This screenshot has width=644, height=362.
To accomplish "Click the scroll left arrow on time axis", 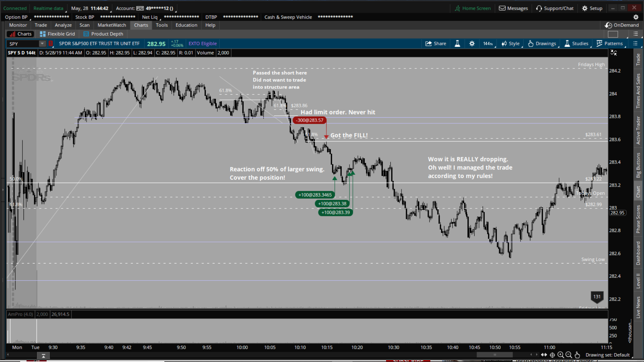I will pos(531,355).
